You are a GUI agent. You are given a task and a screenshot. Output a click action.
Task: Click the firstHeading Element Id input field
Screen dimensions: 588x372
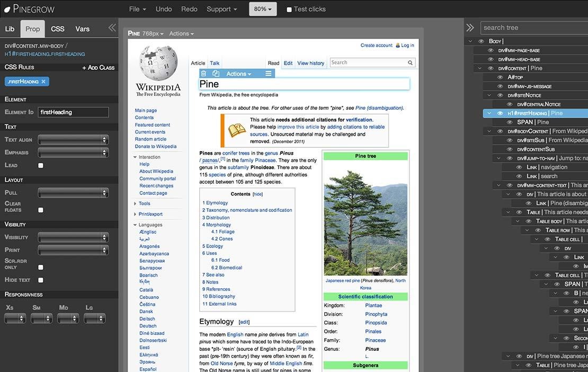(x=73, y=112)
